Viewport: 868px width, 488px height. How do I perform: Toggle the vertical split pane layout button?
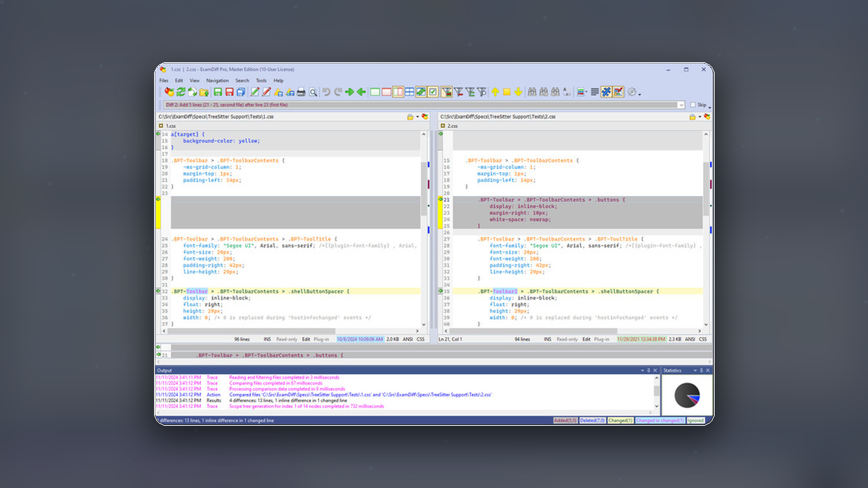tap(398, 92)
